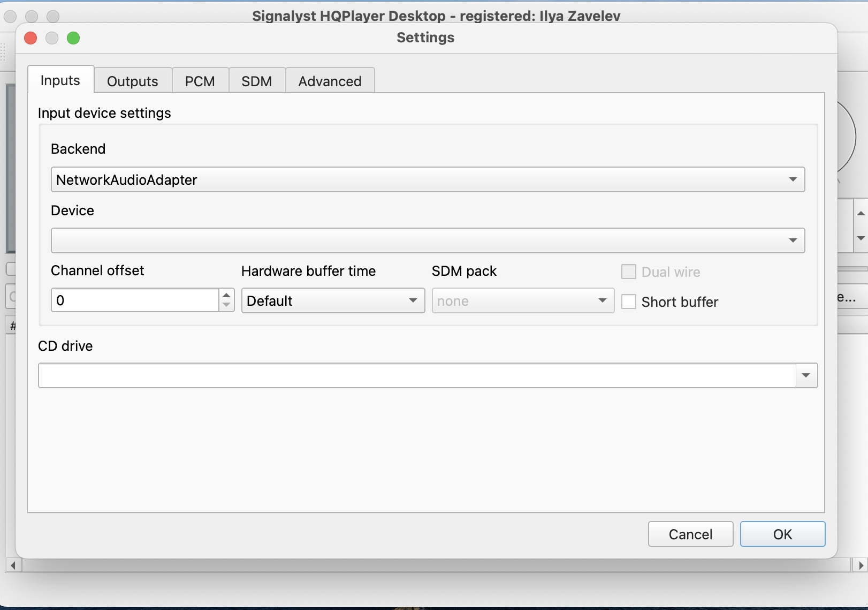Click the Channel offset value field

(135, 300)
